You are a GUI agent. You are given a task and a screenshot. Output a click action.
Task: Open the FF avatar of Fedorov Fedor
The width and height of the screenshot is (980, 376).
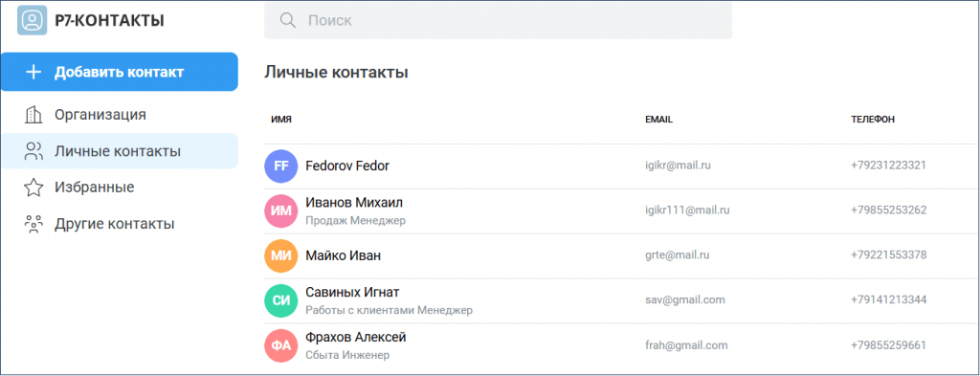[280, 166]
